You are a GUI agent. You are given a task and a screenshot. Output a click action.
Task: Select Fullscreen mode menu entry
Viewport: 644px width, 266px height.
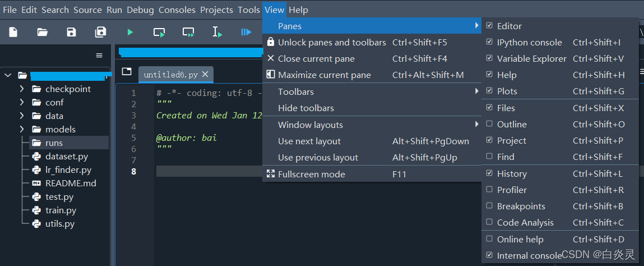(x=311, y=174)
